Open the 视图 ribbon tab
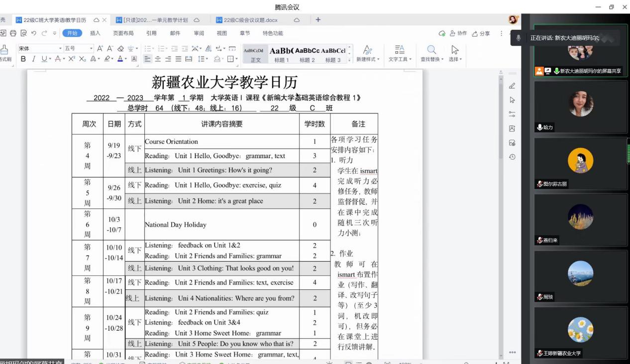630x364 pixels. (x=221, y=33)
